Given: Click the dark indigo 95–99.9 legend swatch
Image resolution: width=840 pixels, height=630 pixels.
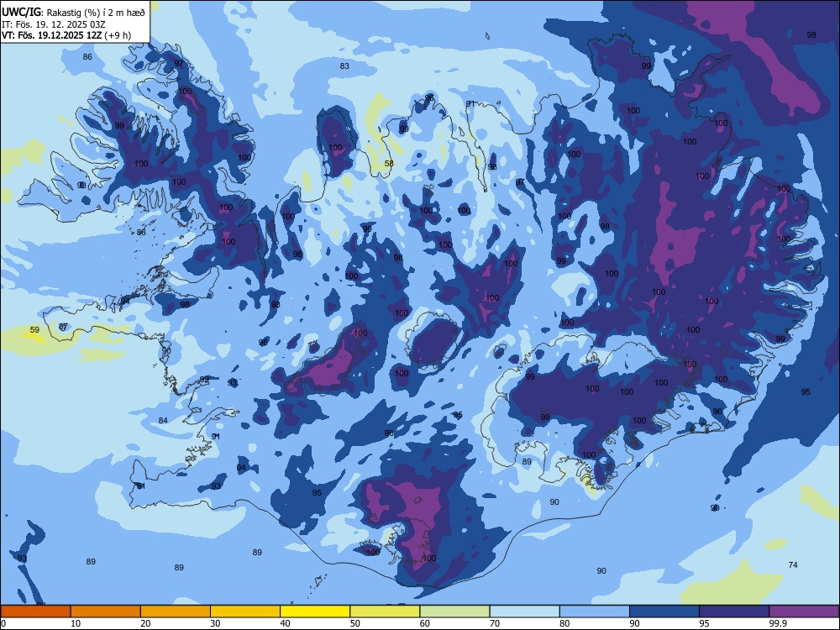Looking at the screenshot, I should coord(734,612).
